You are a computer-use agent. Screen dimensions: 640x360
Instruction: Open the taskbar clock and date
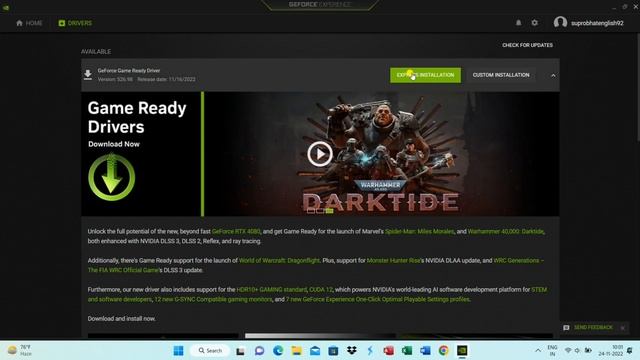click(611, 351)
